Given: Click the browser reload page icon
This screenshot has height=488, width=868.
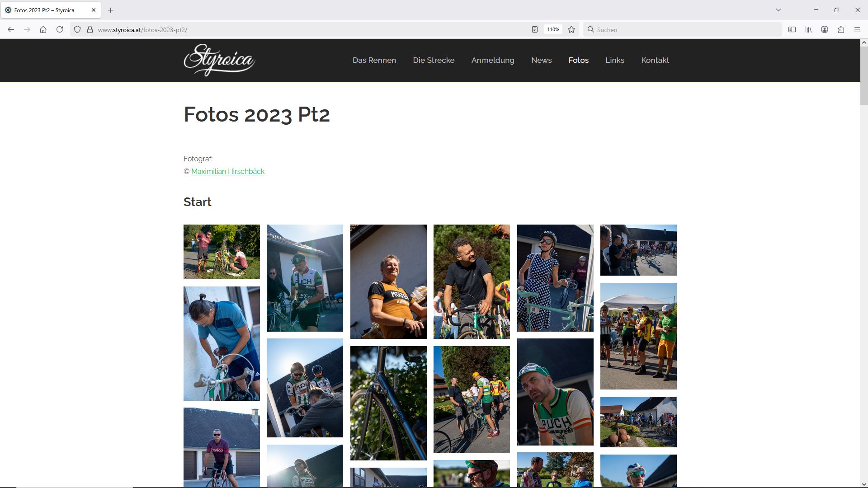Looking at the screenshot, I should click(x=60, y=29).
